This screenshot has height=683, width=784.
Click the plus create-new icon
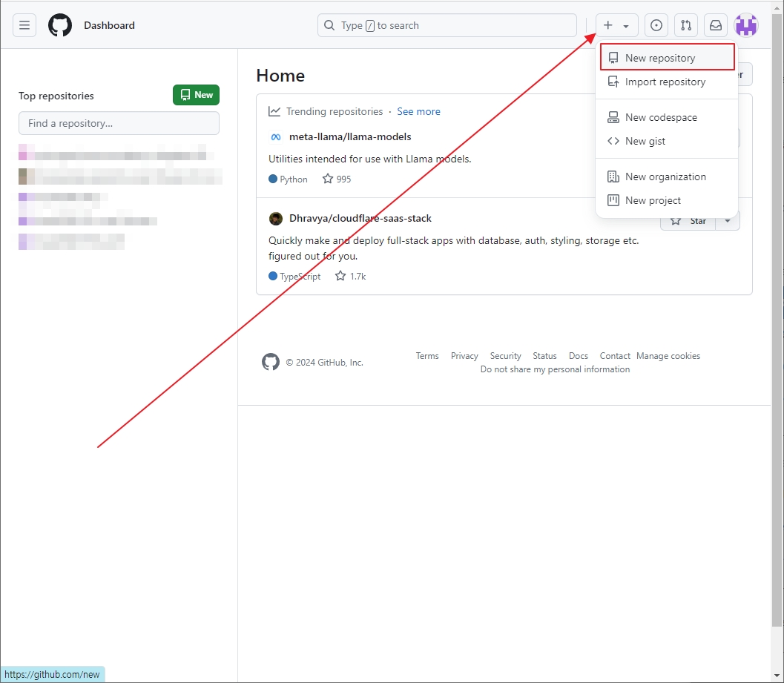(607, 25)
